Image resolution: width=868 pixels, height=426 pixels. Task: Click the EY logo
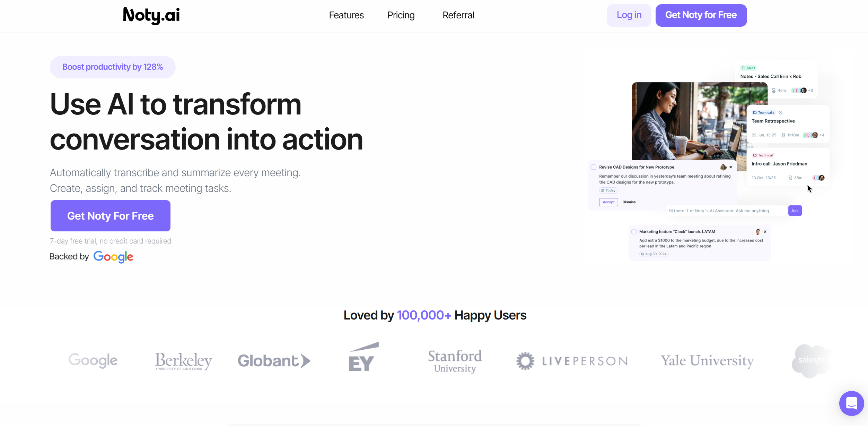pyautogui.click(x=363, y=357)
